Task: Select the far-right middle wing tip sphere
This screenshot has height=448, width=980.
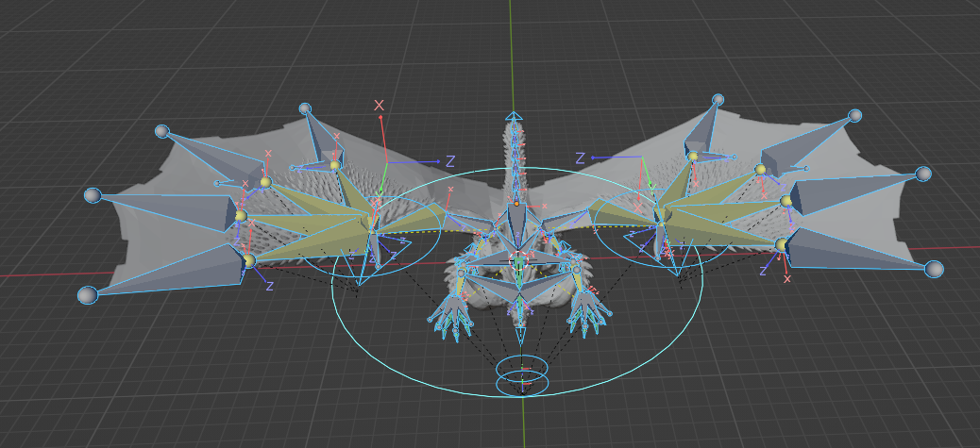Action: point(923,174)
